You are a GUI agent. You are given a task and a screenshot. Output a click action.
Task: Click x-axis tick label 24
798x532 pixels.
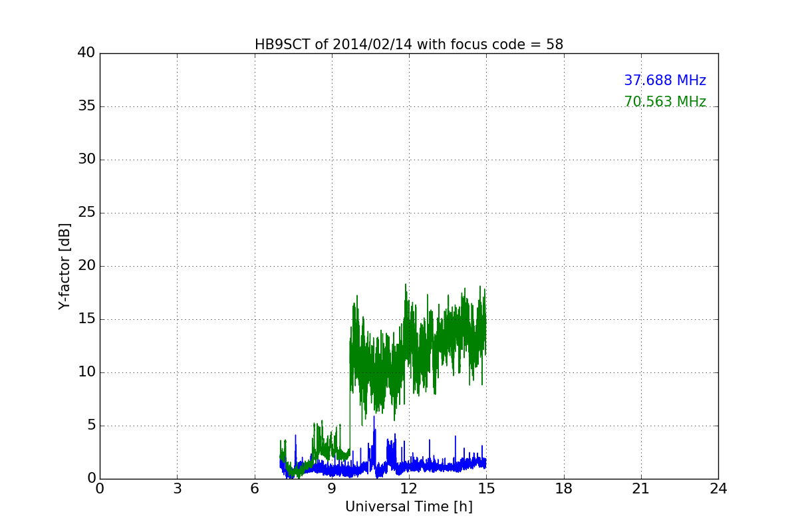pyautogui.click(x=718, y=489)
